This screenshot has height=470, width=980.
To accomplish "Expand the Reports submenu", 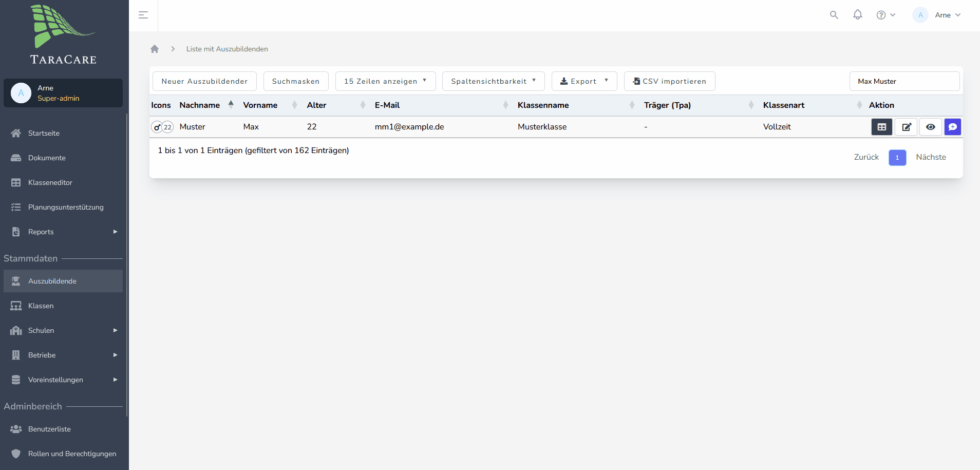I will [x=63, y=232].
